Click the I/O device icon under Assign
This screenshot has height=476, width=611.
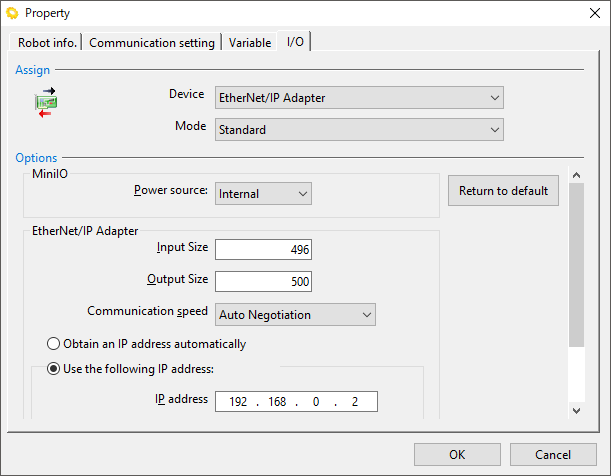click(x=46, y=103)
